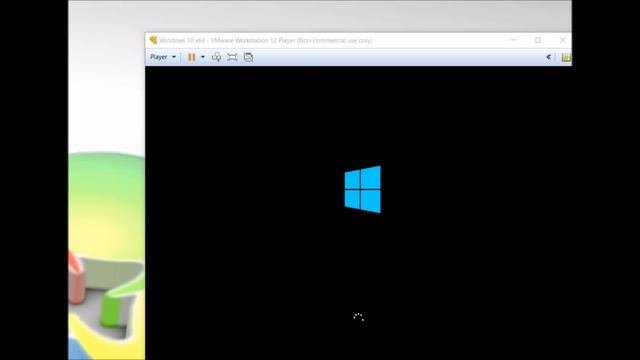Expand the power options arrow beside pause
Viewport: 640px width, 360px height.
(x=203, y=57)
